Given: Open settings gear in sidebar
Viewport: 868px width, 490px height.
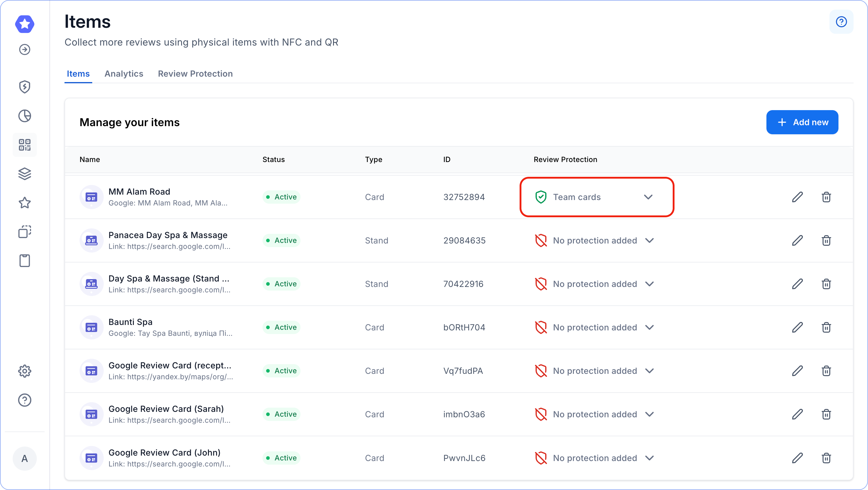Looking at the screenshot, I should pyautogui.click(x=25, y=371).
